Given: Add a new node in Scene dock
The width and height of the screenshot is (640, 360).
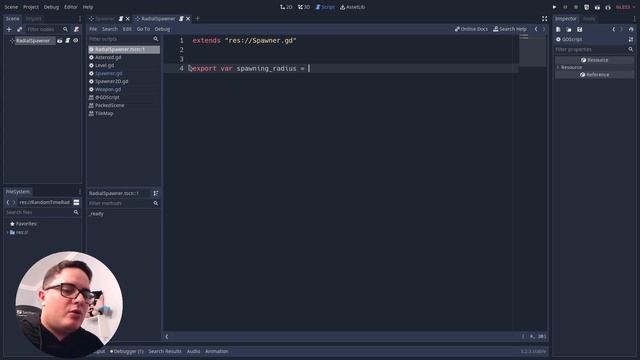Looking at the screenshot, I should 9,29.
